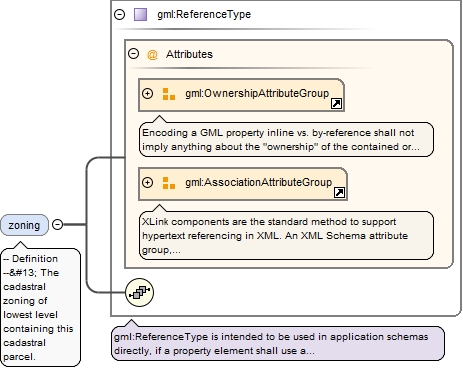Expand gml:OwnershipAttributeGroup
Viewport: 463px width, 370px height.
click(x=147, y=94)
